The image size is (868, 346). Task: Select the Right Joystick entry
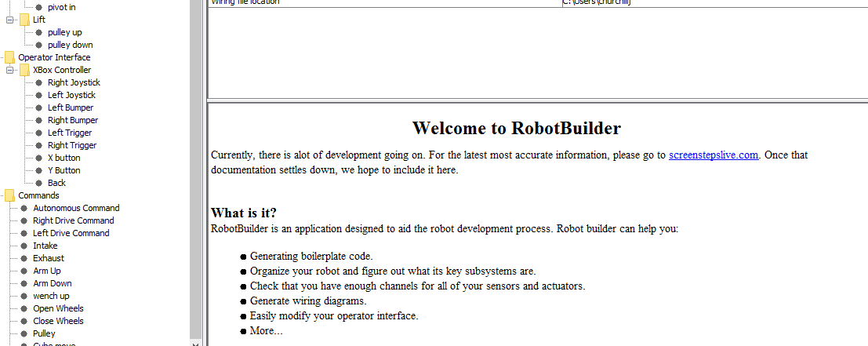[74, 82]
